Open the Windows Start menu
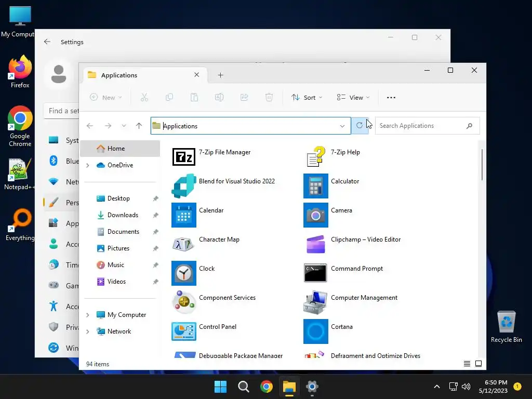 (x=220, y=387)
